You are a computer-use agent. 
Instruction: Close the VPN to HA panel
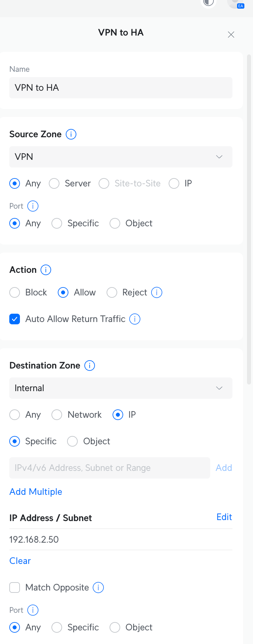231,35
